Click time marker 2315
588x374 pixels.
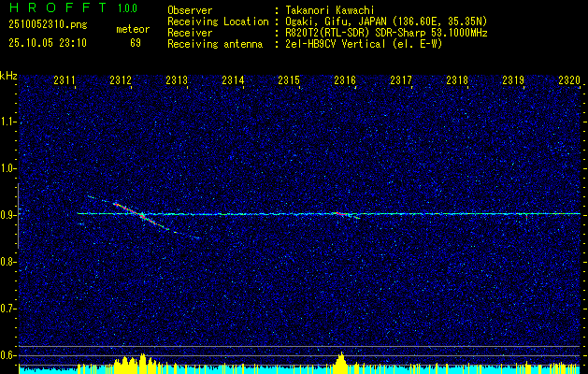[x=289, y=79]
